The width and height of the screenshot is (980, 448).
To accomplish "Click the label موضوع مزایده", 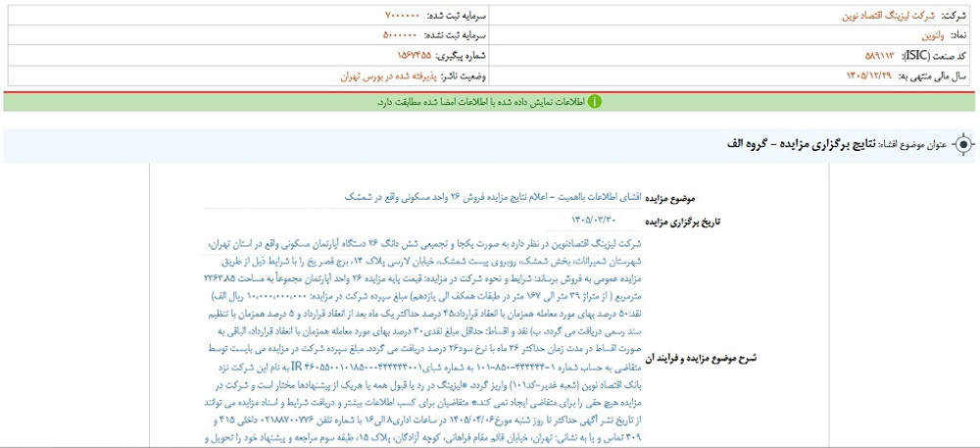I will 672,197.
